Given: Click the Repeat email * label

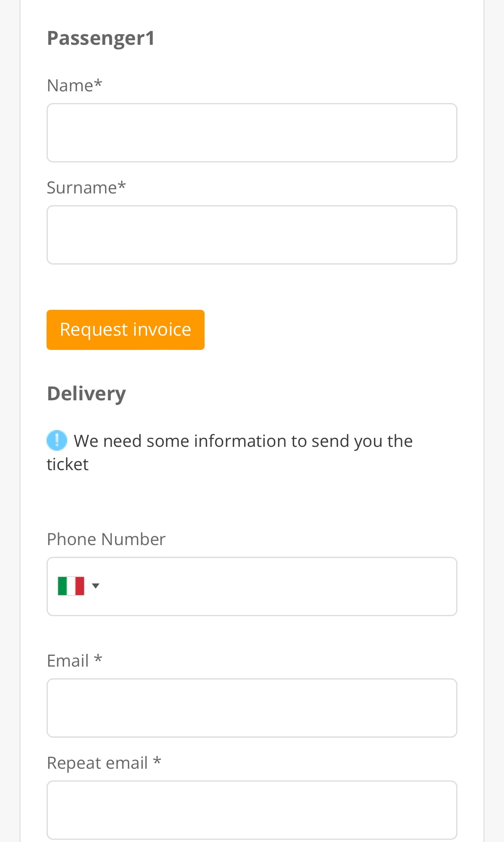Looking at the screenshot, I should 104,763.
